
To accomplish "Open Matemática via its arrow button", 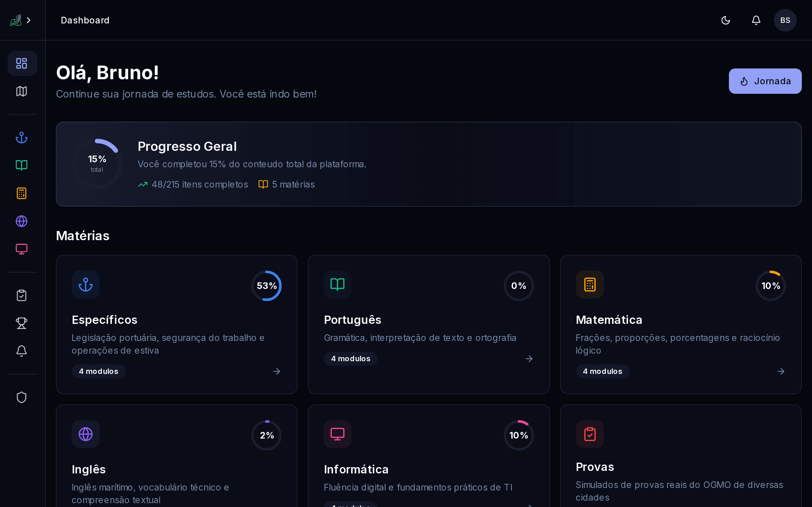I will [x=781, y=371].
